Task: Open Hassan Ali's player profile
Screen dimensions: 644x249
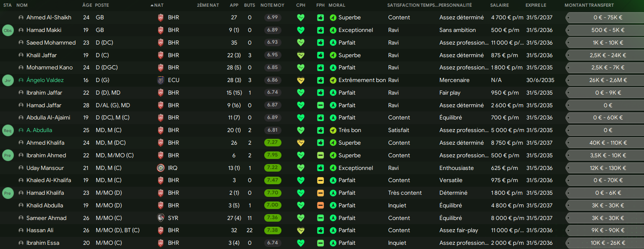Action: pyautogui.click(x=40, y=230)
